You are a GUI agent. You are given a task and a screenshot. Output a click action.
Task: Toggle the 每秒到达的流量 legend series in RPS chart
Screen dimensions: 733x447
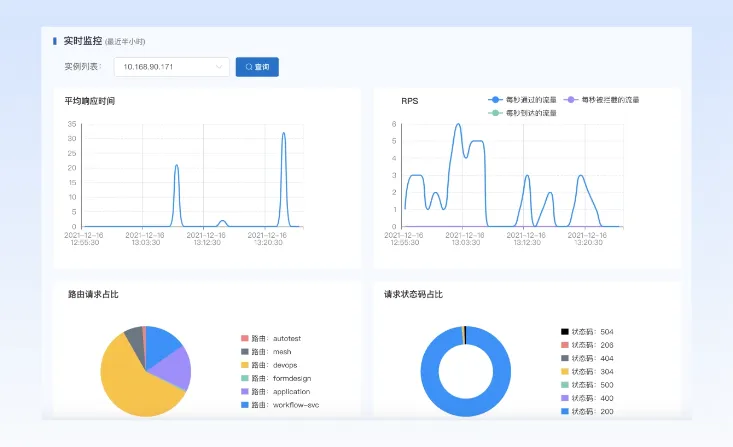tap(523, 113)
